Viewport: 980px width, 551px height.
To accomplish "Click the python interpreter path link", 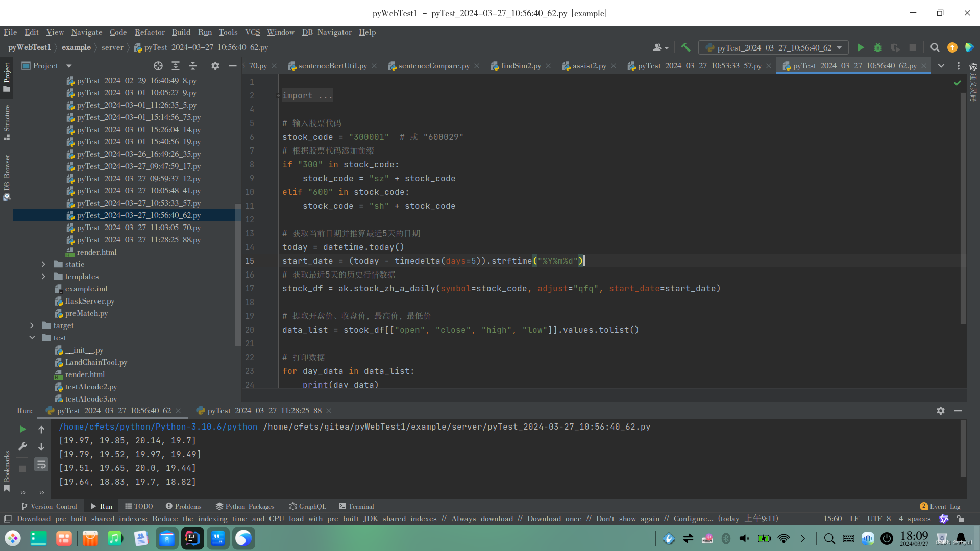I will [x=158, y=427].
